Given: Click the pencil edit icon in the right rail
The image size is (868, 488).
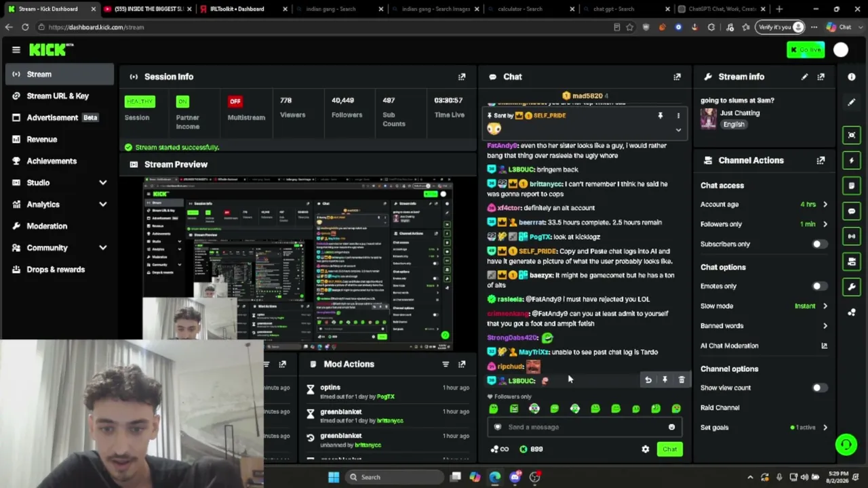Looking at the screenshot, I should point(852,102).
